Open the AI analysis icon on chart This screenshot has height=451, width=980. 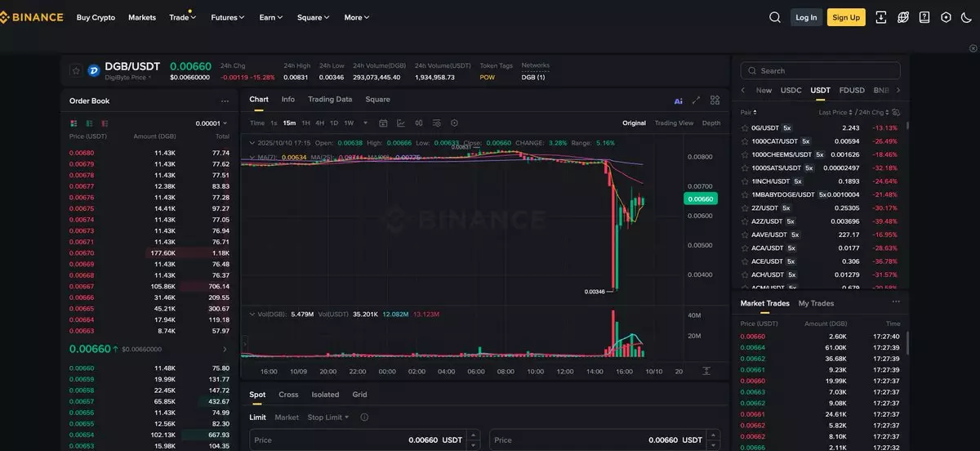coord(678,101)
